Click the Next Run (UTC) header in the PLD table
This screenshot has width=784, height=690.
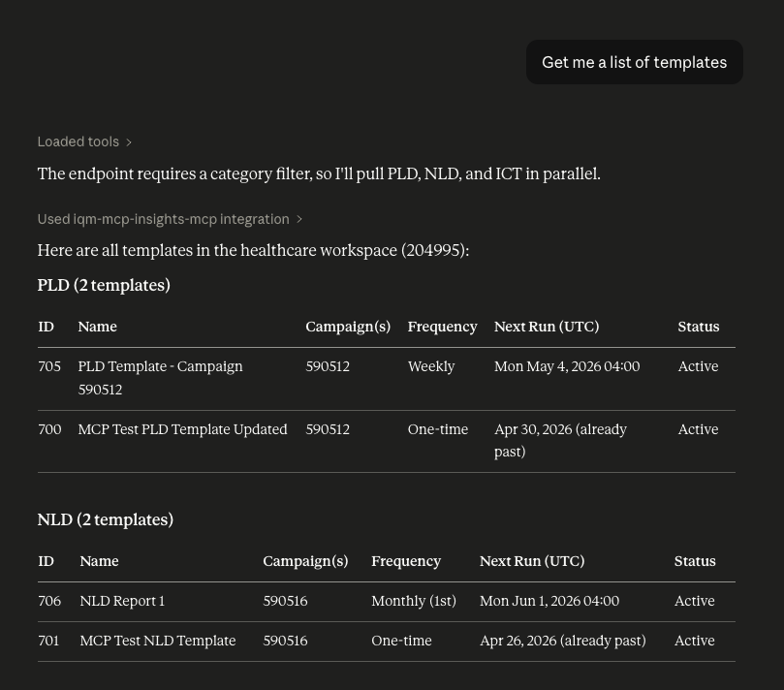pyautogui.click(x=547, y=327)
